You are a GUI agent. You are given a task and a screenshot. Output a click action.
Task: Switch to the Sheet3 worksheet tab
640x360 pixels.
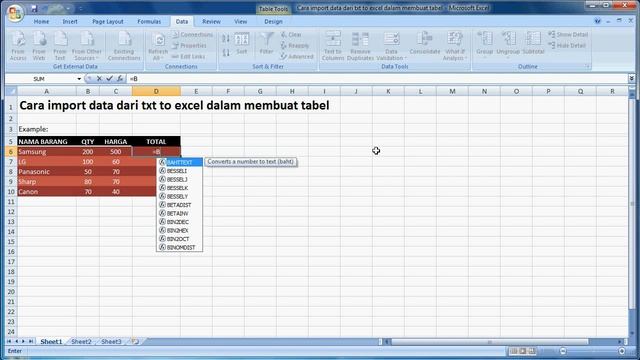coord(111,342)
